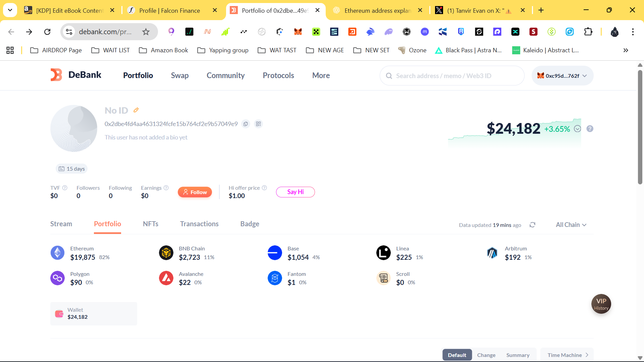Copy the wallet address icon
Viewport: 644px width, 362px height.
coord(246,124)
